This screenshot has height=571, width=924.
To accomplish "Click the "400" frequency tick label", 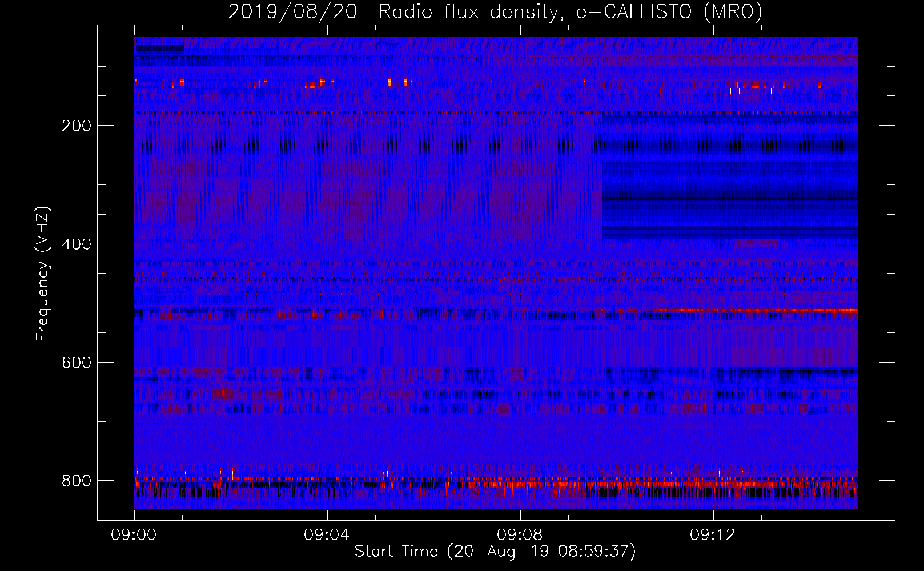I will (77, 244).
